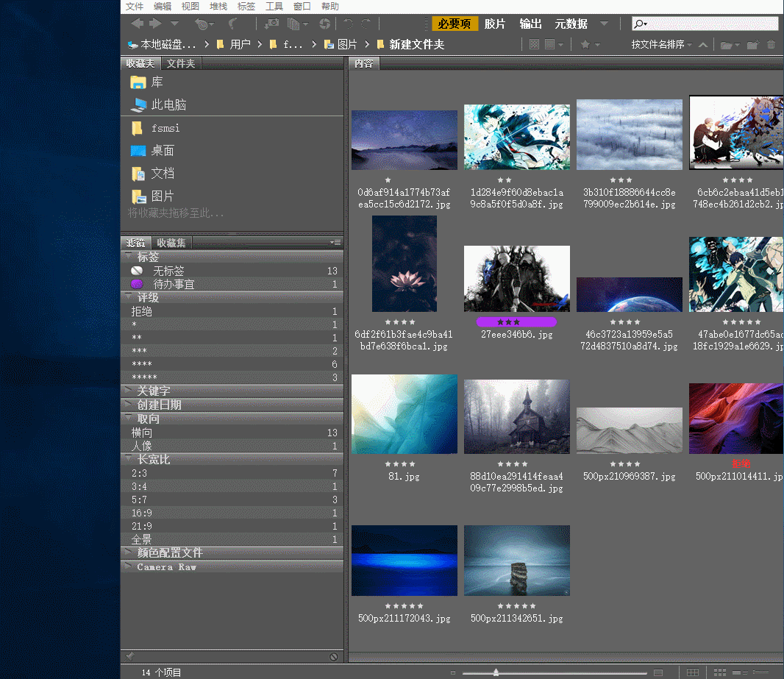The height and width of the screenshot is (679, 784).
Task: Click the create new folder icon
Action: [752, 45]
